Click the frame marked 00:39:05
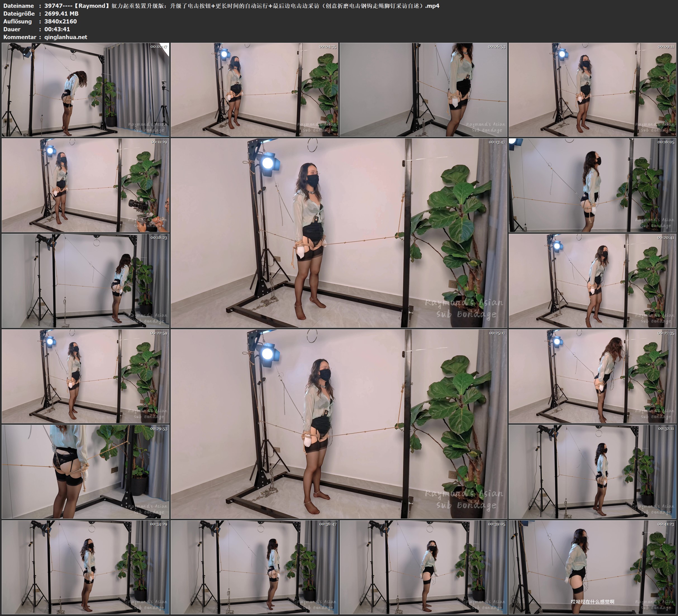Viewport: 678px width, 616px height. [424, 567]
